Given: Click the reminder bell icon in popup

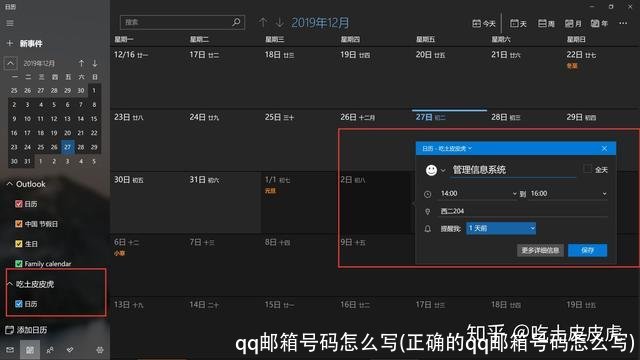Looking at the screenshot, I should click(427, 229).
